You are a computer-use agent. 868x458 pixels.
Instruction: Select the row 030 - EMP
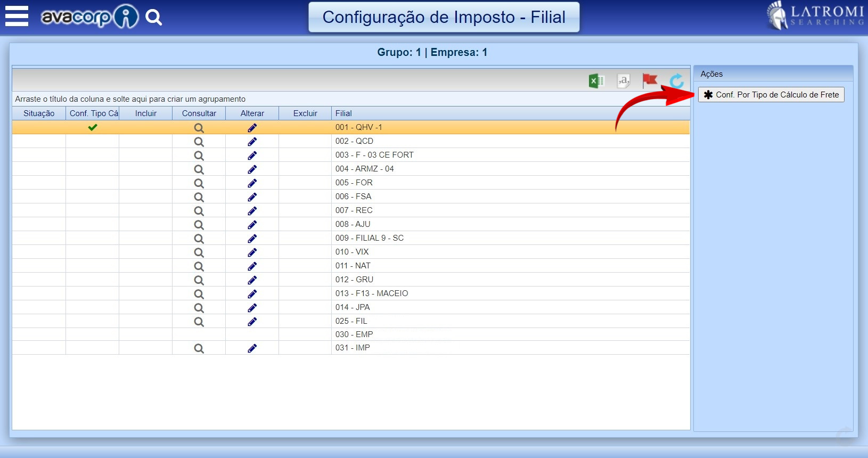coord(354,334)
